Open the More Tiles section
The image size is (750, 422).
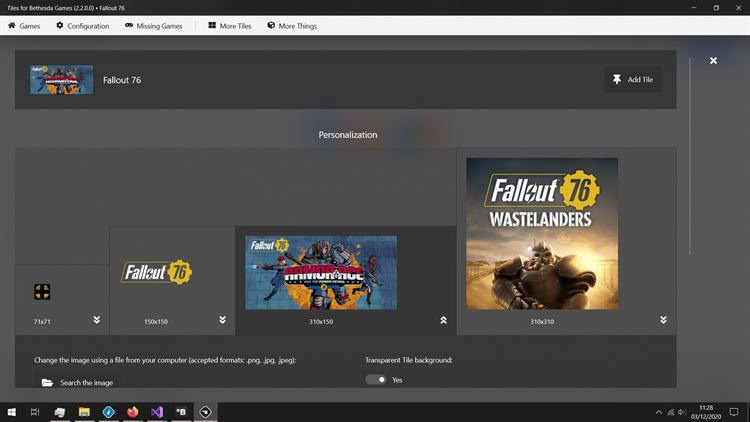tap(230, 26)
